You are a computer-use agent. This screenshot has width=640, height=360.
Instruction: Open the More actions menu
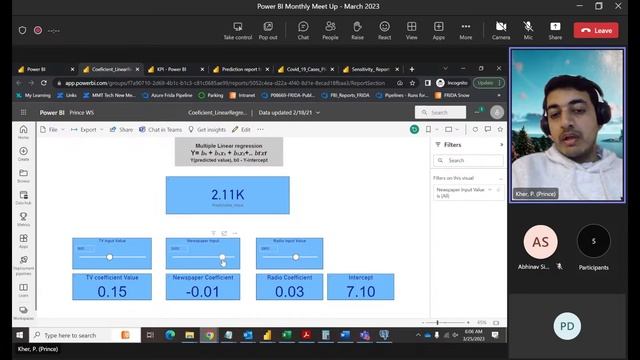466,31
